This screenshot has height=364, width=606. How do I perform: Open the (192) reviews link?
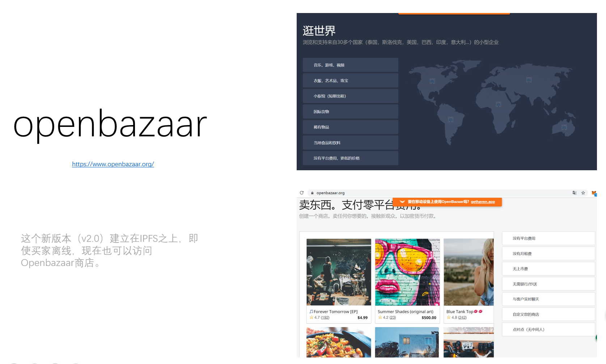coord(325,318)
